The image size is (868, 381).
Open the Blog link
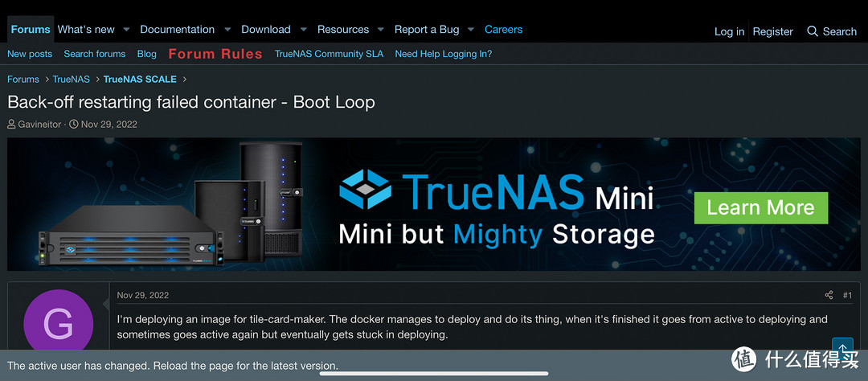pyautogui.click(x=147, y=54)
